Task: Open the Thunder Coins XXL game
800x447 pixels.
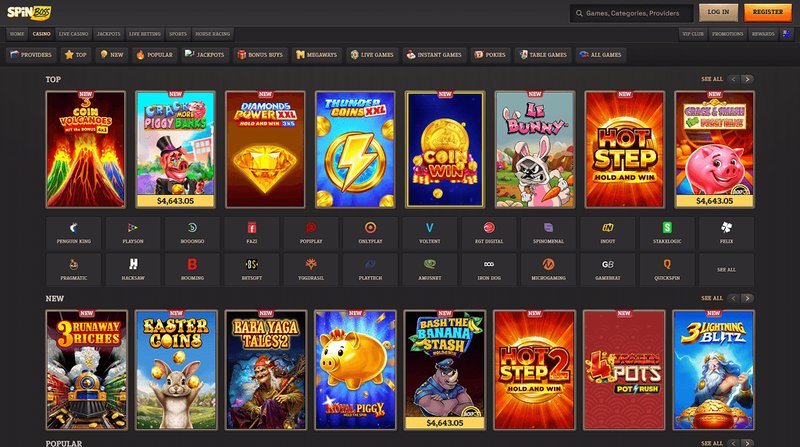Action: [x=355, y=150]
